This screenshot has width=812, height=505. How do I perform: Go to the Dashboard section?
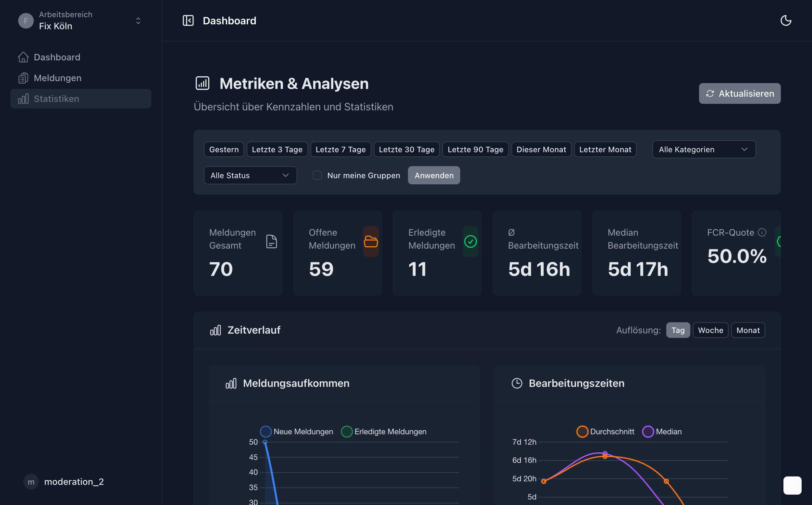(x=57, y=57)
